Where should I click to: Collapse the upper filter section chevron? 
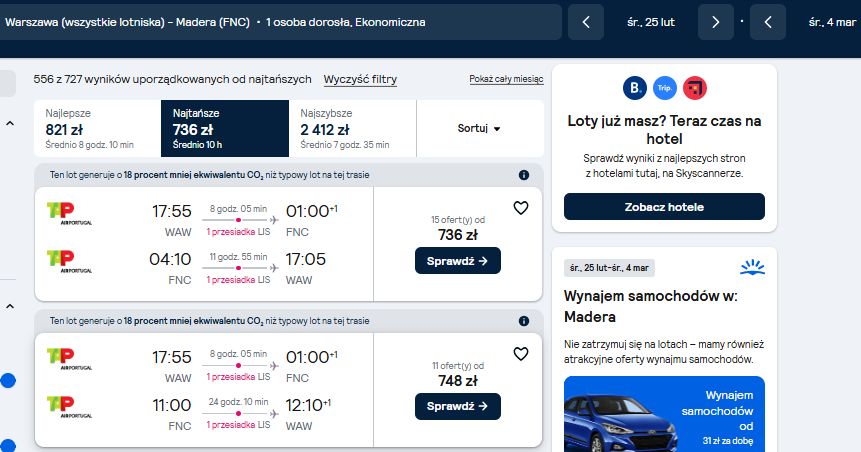(10, 124)
